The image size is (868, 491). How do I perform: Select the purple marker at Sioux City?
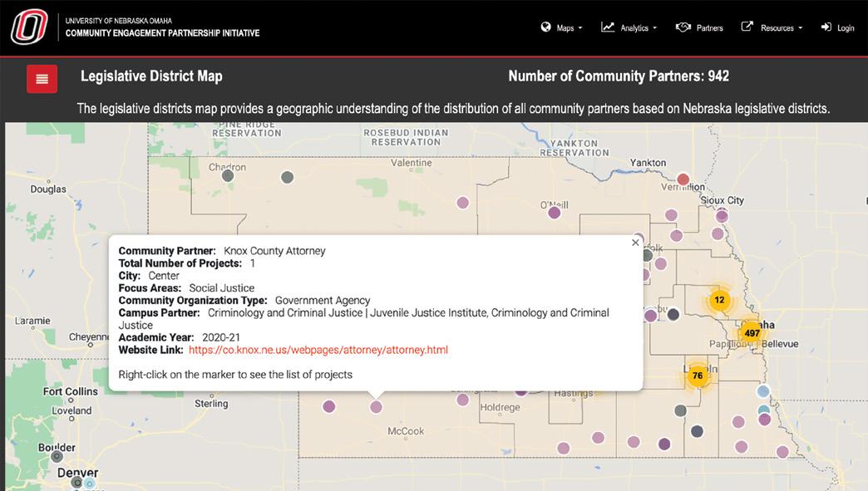point(722,216)
